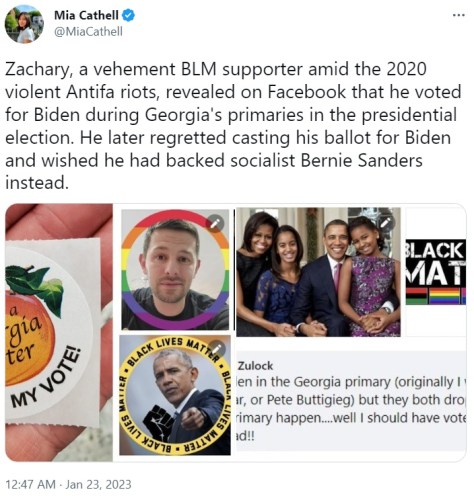Click the MY VOTE! sticker text
The width and height of the screenshot is (474, 496).
point(46,378)
